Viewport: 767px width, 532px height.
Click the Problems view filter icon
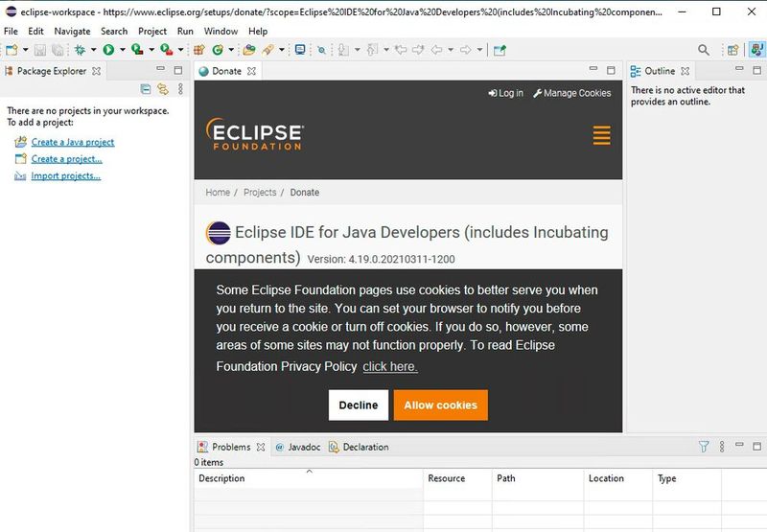point(704,447)
